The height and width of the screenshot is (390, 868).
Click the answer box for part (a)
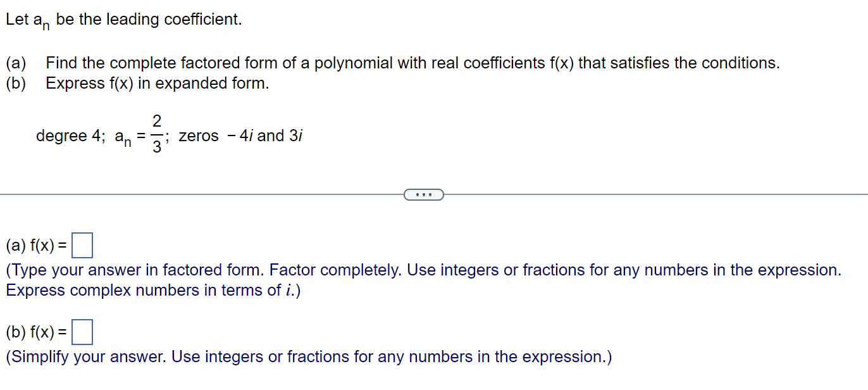[x=82, y=246]
